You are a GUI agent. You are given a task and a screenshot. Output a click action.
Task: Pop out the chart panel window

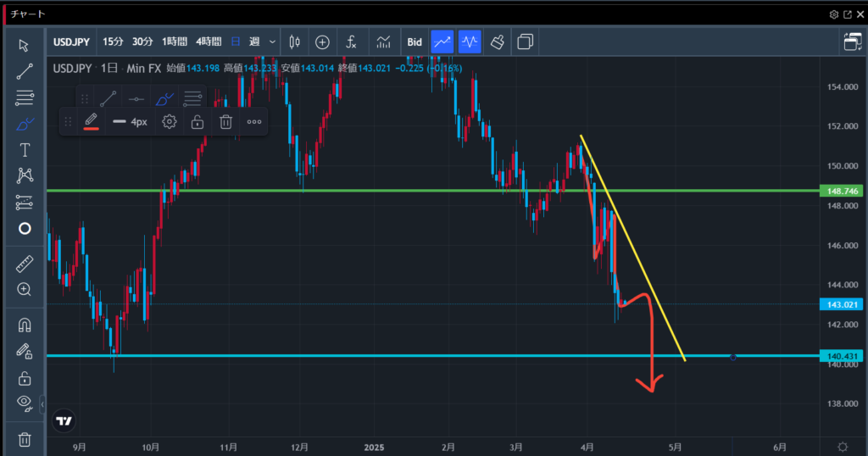pyautogui.click(x=848, y=14)
